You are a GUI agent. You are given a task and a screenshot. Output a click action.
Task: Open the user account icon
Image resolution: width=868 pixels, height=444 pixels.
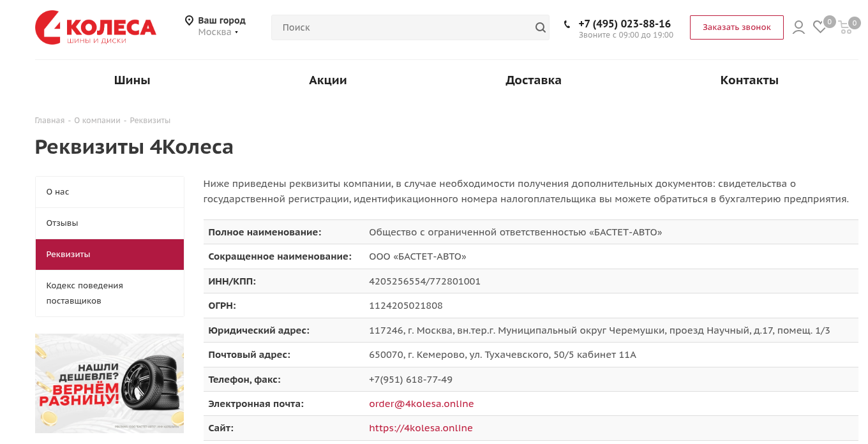(x=798, y=27)
